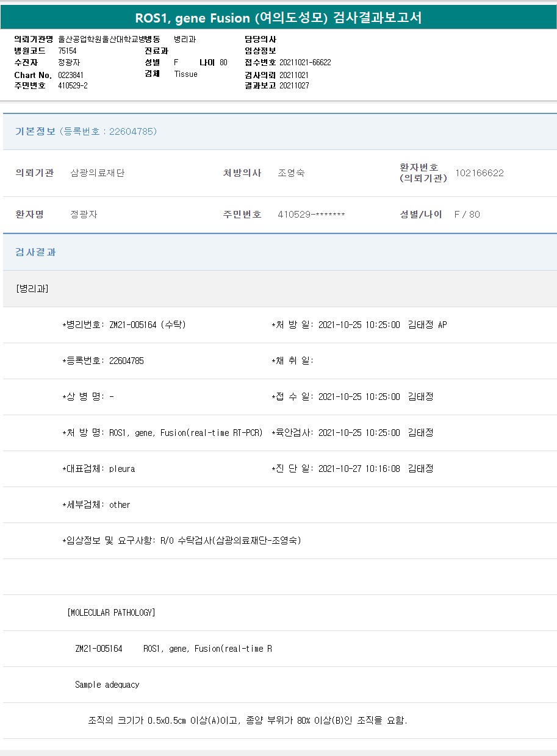Click the 성별/나이 value F / 80
Image resolution: width=557 pixels, height=756 pixels.
pyautogui.click(x=467, y=215)
